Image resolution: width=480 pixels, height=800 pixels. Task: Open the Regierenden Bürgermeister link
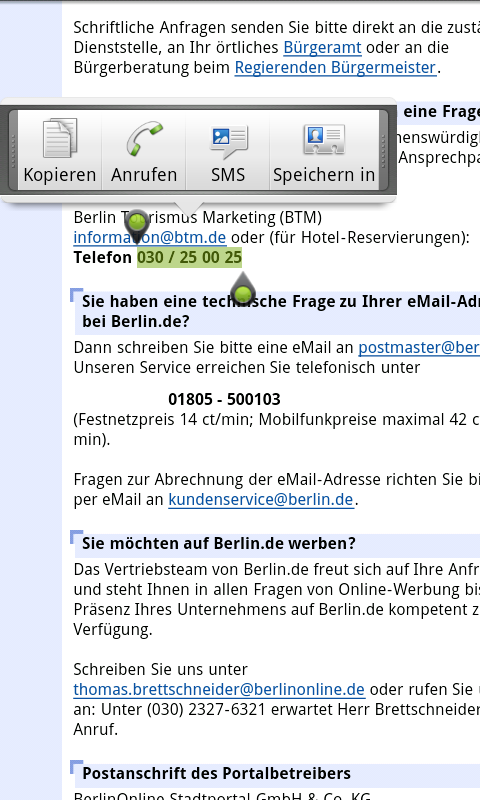335,67
